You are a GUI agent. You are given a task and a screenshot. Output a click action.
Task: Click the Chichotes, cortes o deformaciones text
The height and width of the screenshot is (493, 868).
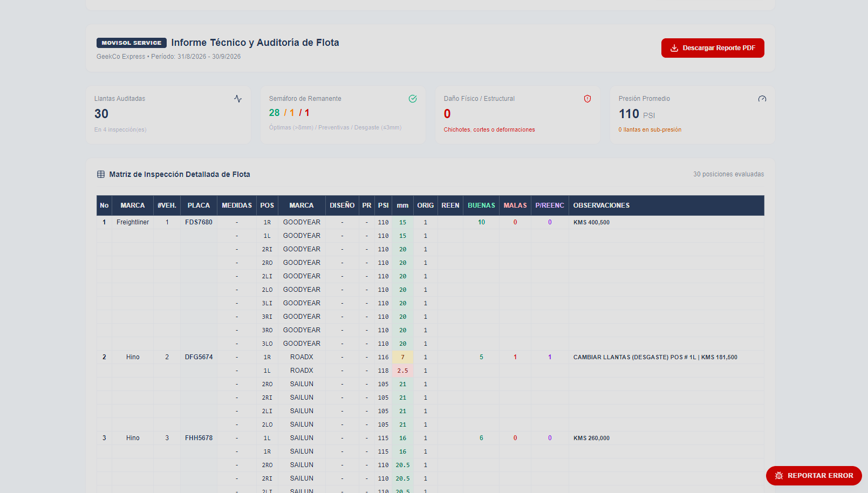pos(489,129)
